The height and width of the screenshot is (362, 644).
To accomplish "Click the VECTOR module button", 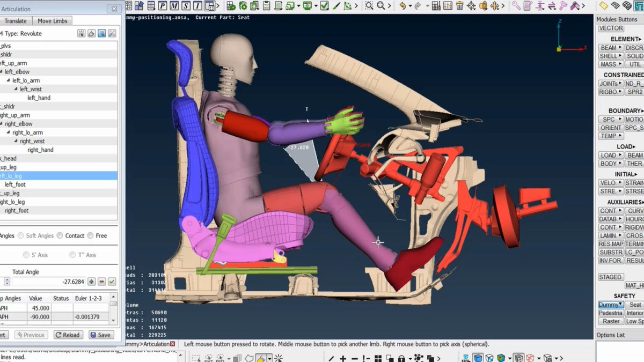I will pos(611,28).
